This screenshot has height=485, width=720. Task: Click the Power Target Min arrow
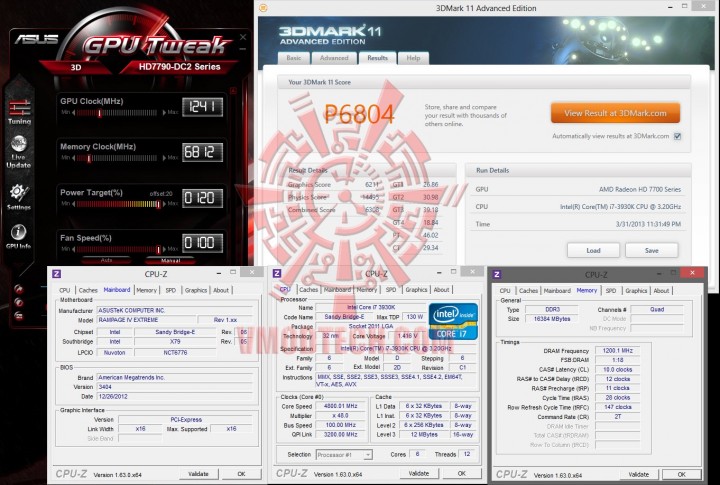(x=73, y=203)
